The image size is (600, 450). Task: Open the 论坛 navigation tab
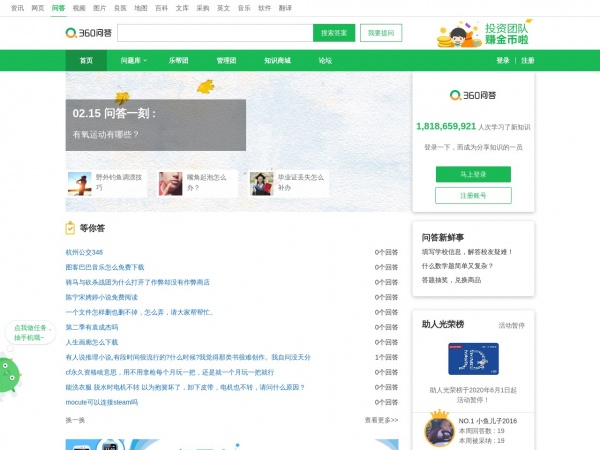325,60
